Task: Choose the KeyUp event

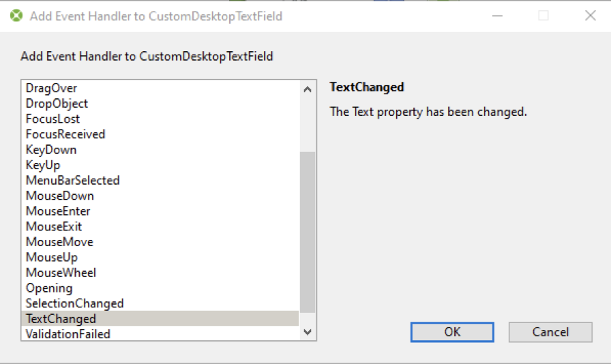Action: [160, 165]
